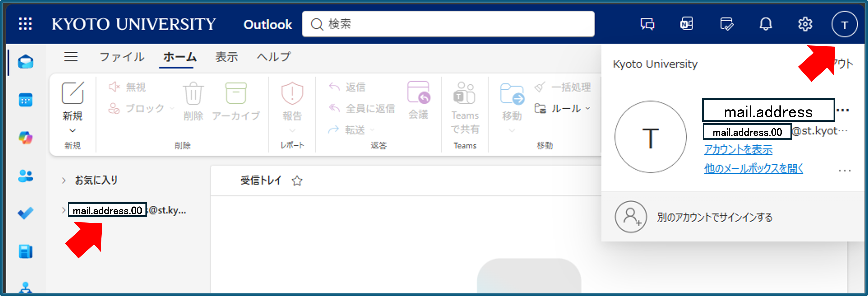Expand the mail.address.00 account folder
The width and height of the screenshot is (868, 296).
(64, 210)
